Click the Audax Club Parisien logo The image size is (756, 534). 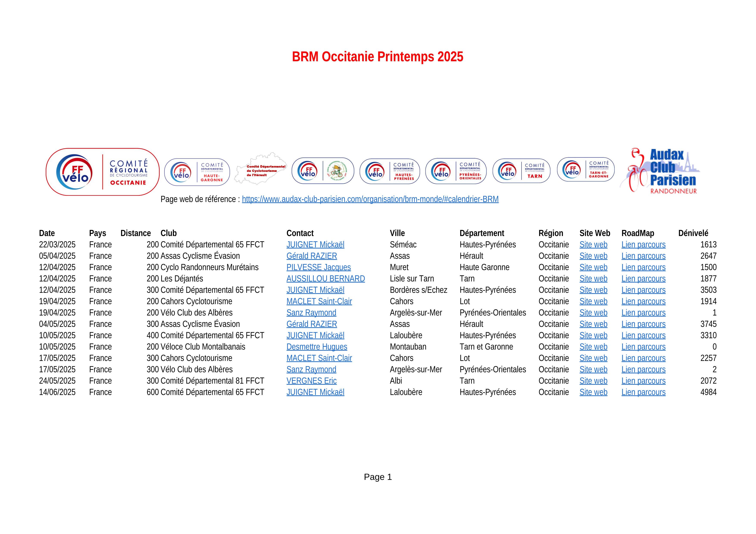(x=659, y=171)
